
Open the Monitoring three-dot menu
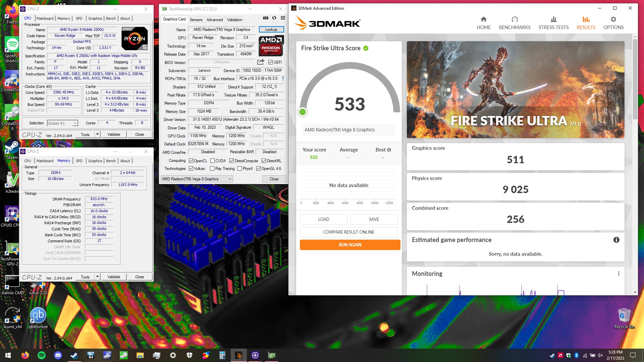tap(619, 274)
